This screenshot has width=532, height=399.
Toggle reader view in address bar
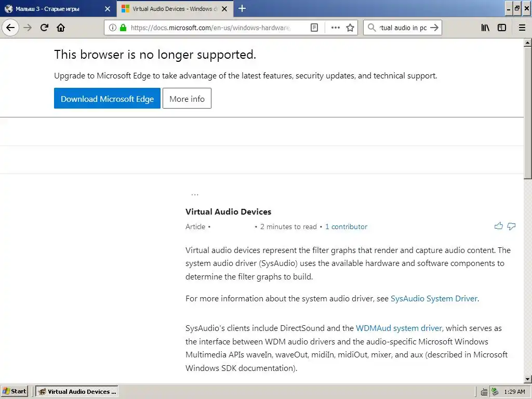click(314, 28)
